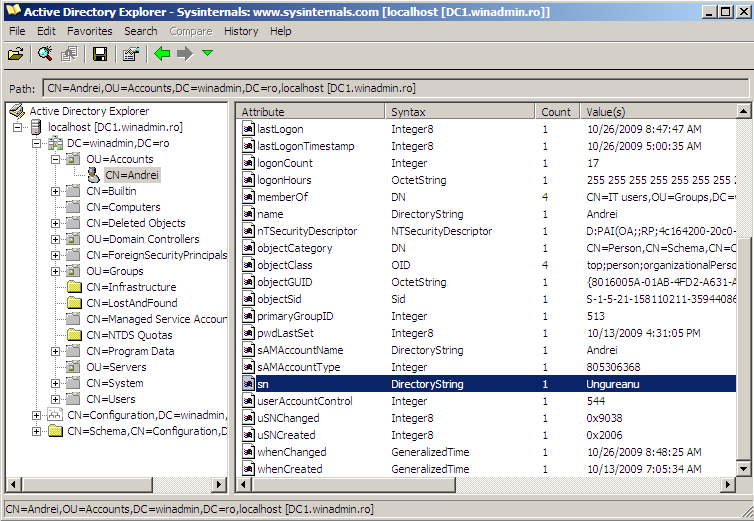Click the user icon beside CN=Andrei
This screenshot has width=754, height=521.
click(x=94, y=175)
